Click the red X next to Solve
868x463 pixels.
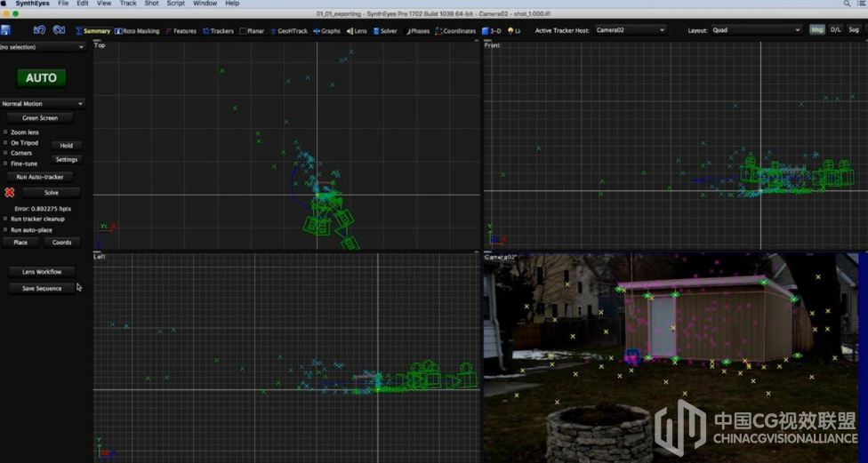pos(10,193)
